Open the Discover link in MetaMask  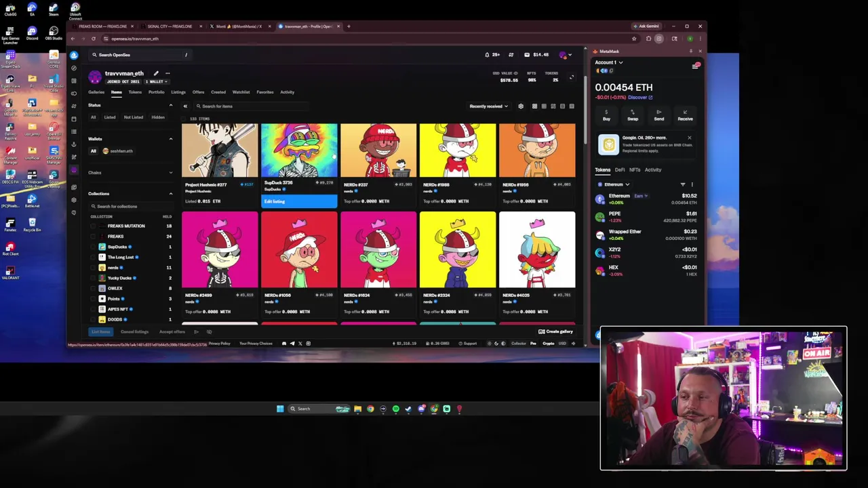click(640, 98)
